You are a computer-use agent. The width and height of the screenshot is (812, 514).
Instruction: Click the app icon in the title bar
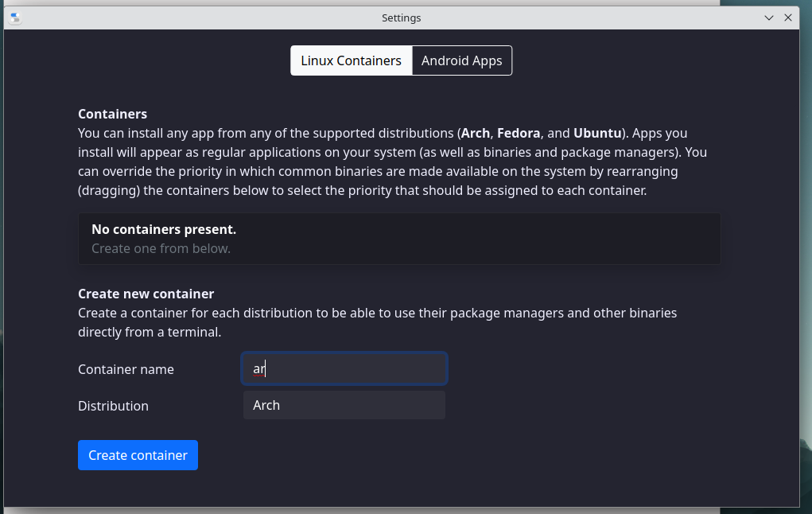coord(15,18)
